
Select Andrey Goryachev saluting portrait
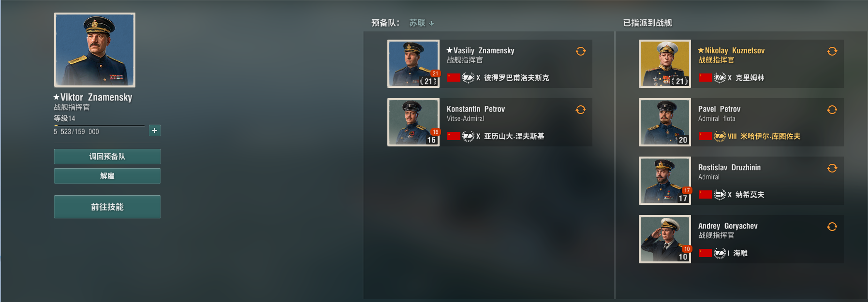(x=665, y=239)
